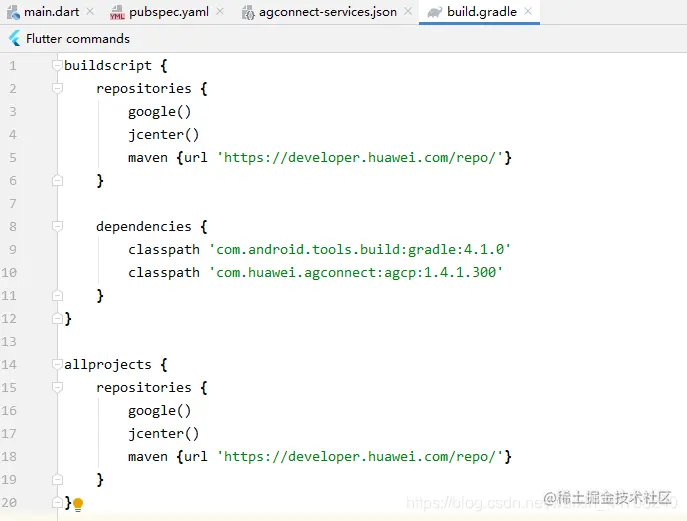Screen dimensions: 687x521
Task: Click the Flutter logo icon
Action: click(15, 39)
